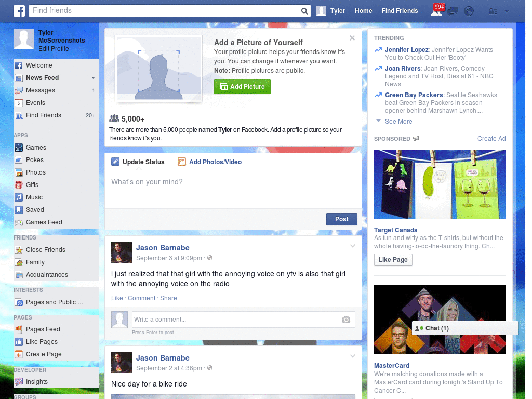Image resolution: width=532 pixels, height=399 pixels.
Task: Click the green Add Picture button
Action: [x=242, y=87]
